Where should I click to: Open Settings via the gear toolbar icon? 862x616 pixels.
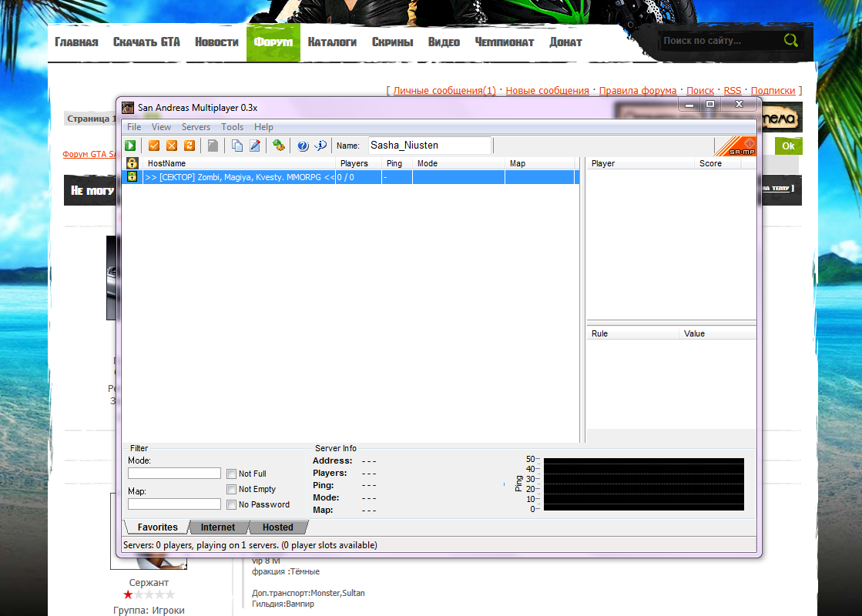point(279,146)
